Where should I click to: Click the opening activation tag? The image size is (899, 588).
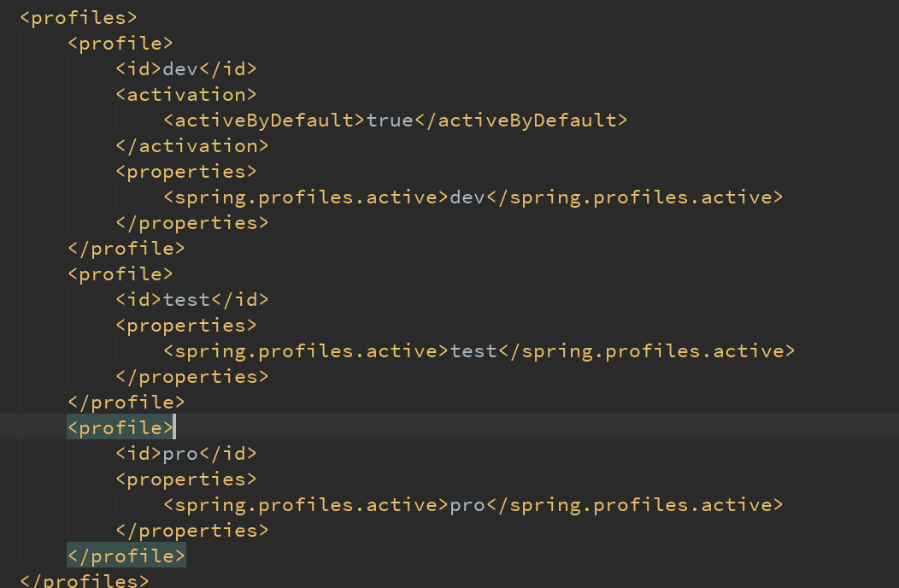click(x=185, y=95)
